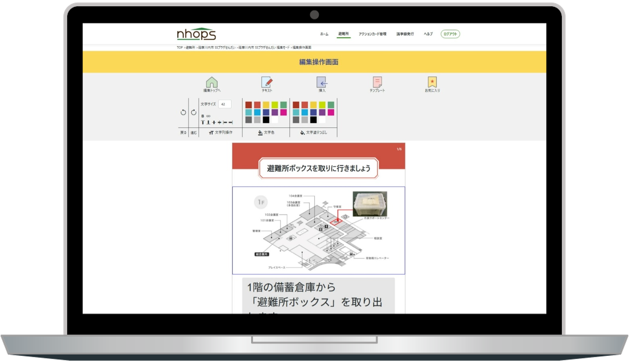Pick lime green in 文字色 palette
The width and height of the screenshot is (630, 364).
(274, 105)
